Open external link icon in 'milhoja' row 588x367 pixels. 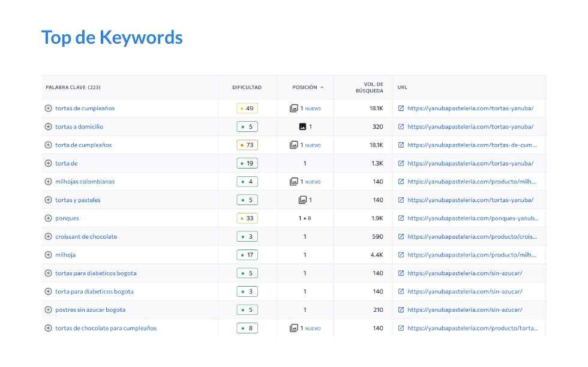point(401,255)
